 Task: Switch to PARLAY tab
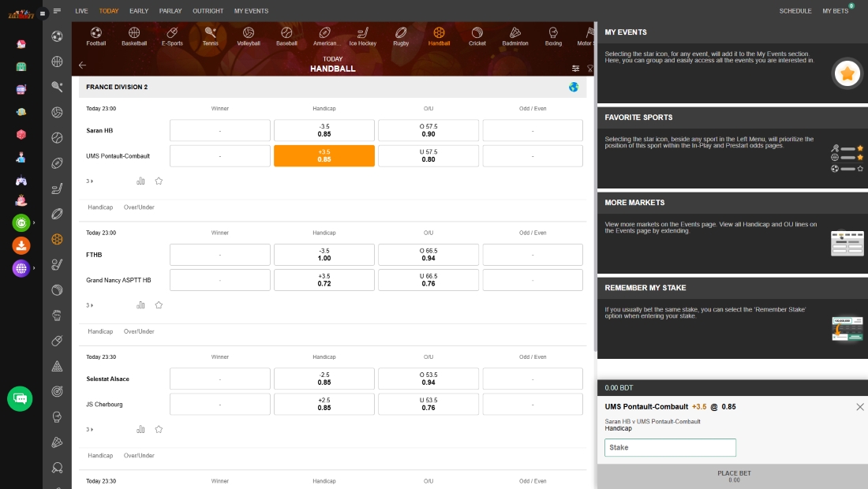pyautogui.click(x=170, y=11)
